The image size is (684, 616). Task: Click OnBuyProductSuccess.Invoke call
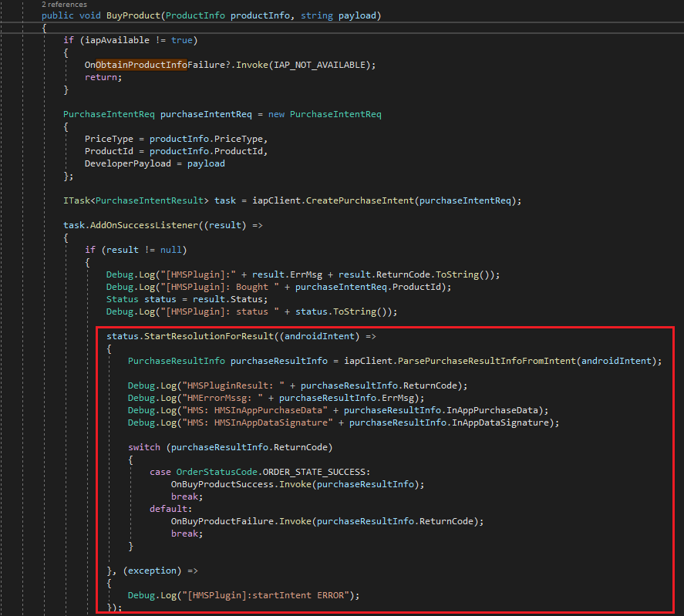(x=298, y=484)
